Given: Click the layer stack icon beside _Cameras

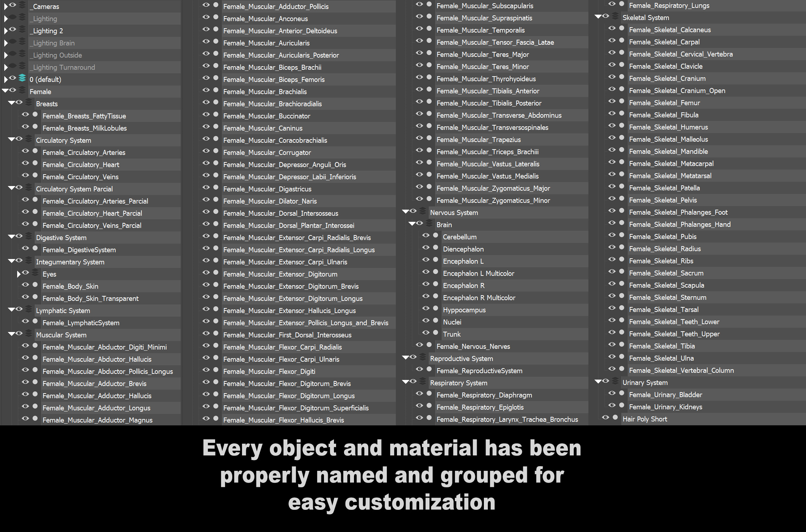Looking at the screenshot, I should click(x=22, y=5).
